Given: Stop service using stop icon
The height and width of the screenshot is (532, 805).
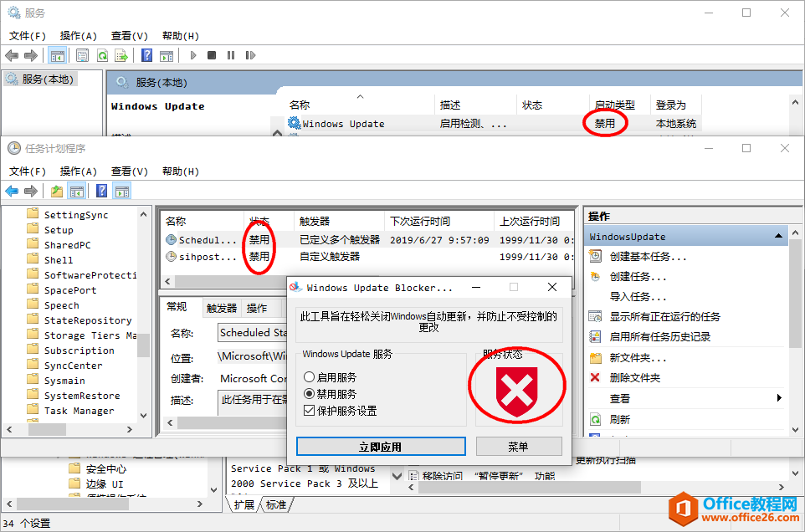Looking at the screenshot, I should click(212, 55).
